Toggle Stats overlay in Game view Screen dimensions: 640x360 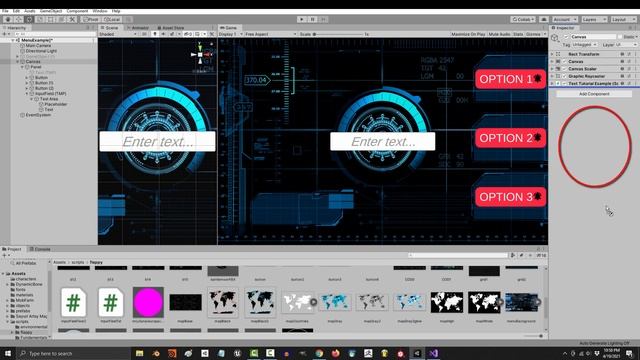pos(518,34)
